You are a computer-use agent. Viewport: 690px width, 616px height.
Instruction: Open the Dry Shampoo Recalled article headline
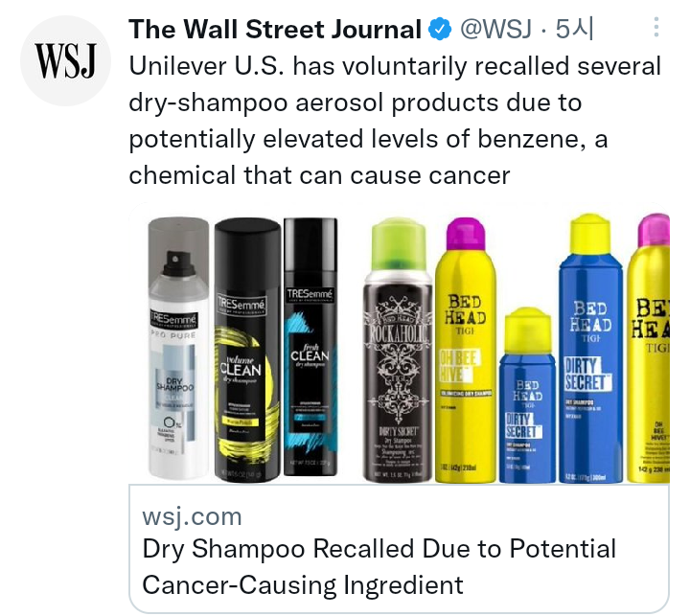pyautogui.click(x=379, y=567)
